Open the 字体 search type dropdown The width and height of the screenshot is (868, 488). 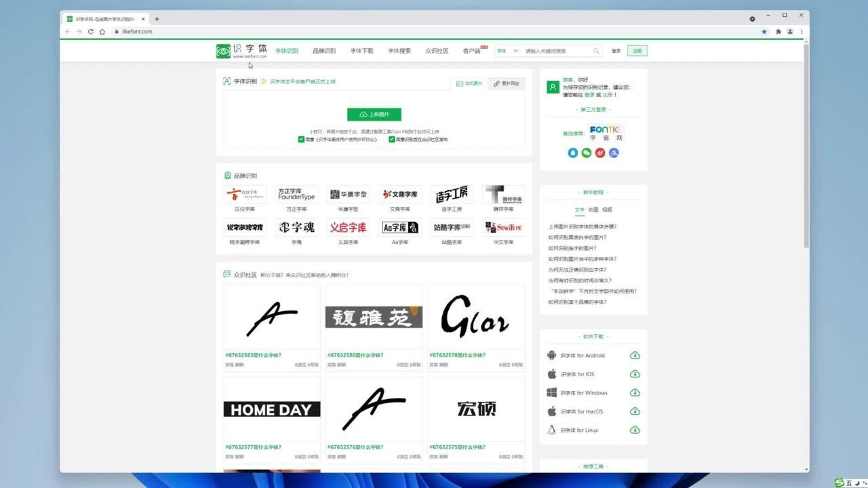coord(507,51)
